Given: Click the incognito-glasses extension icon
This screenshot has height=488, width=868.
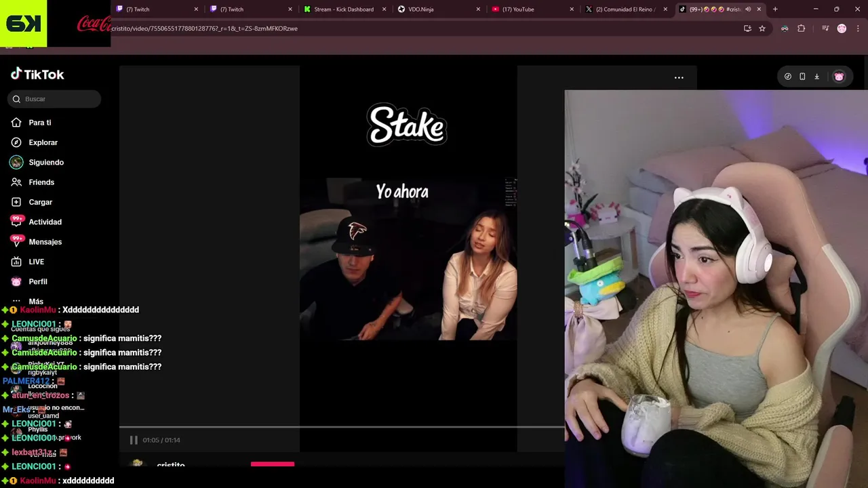Looking at the screenshot, I should pos(785,28).
